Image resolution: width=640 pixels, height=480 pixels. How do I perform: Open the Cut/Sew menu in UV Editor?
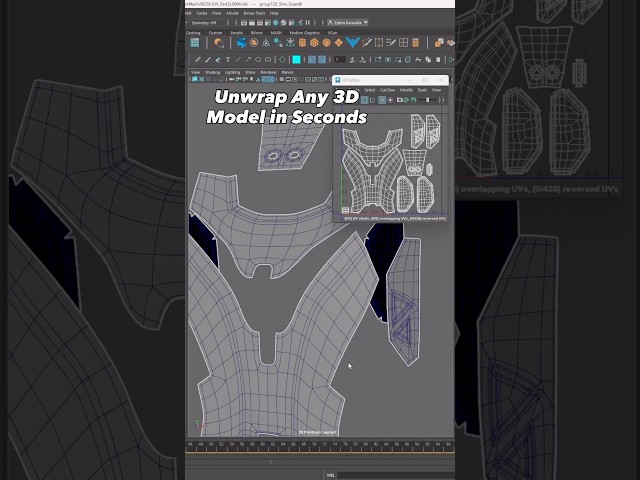pyautogui.click(x=387, y=90)
